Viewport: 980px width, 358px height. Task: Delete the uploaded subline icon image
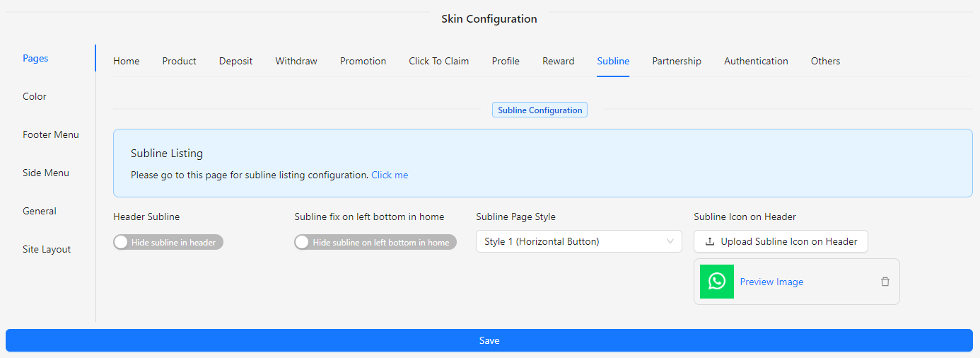pyautogui.click(x=885, y=282)
